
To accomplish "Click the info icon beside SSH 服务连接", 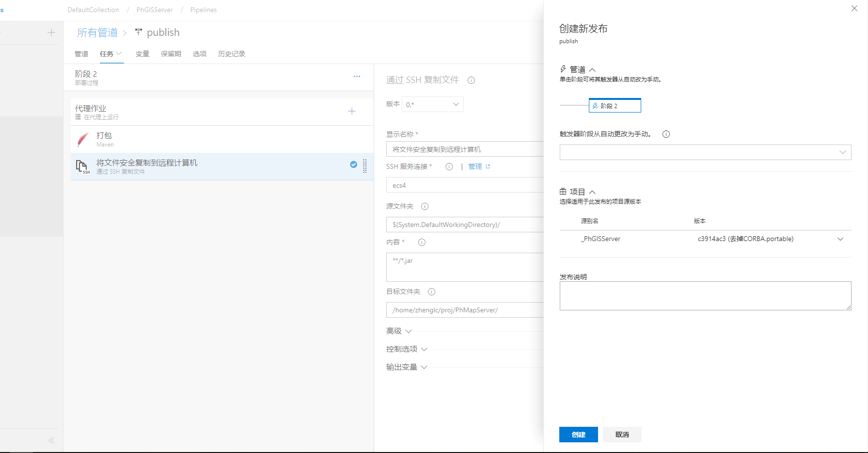I will pyautogui.click(x=449, y=167).
